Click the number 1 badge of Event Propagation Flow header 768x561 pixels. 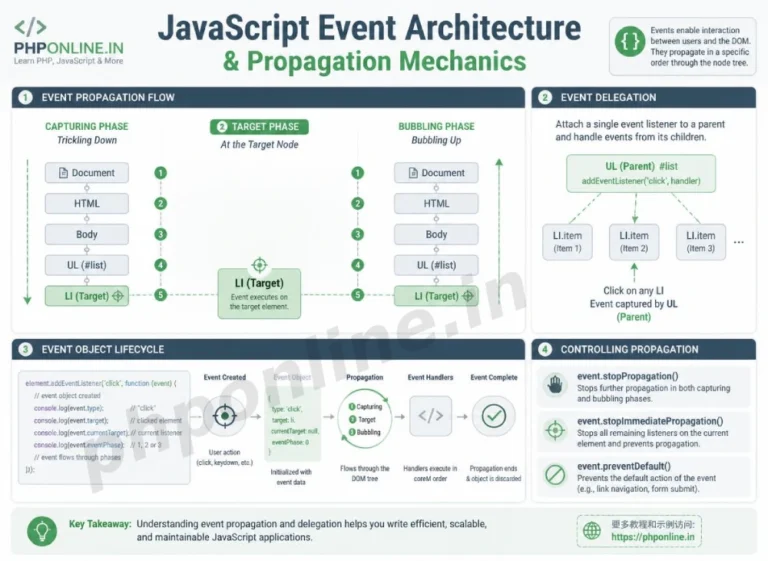point(25,98)
